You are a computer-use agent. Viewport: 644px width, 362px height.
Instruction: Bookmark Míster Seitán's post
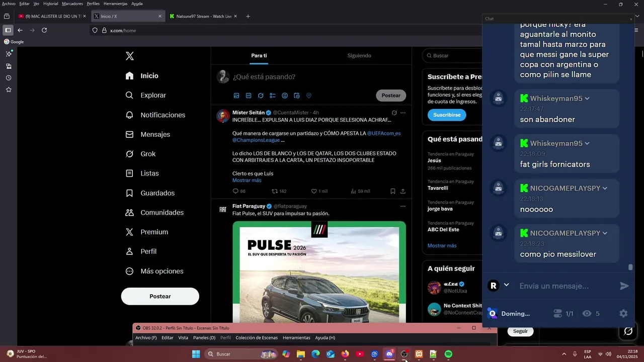pyautogui.click(x=393, y=191)
